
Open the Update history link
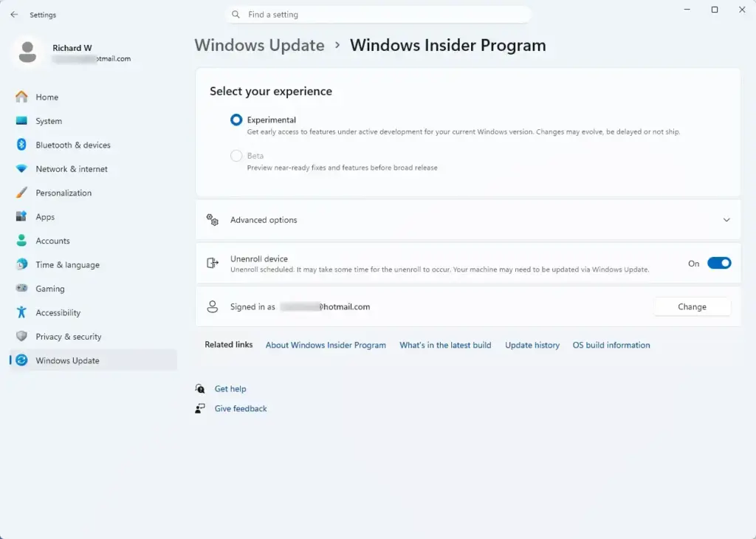[532, 345]
